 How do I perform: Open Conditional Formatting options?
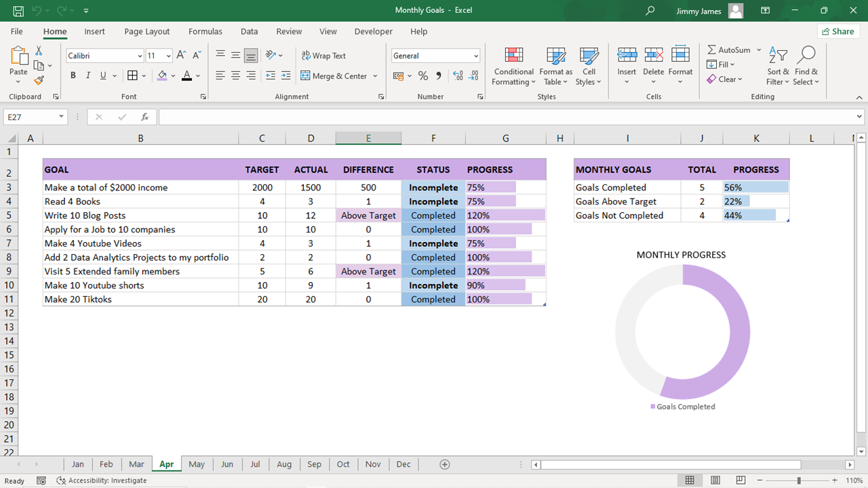point(513,65)
